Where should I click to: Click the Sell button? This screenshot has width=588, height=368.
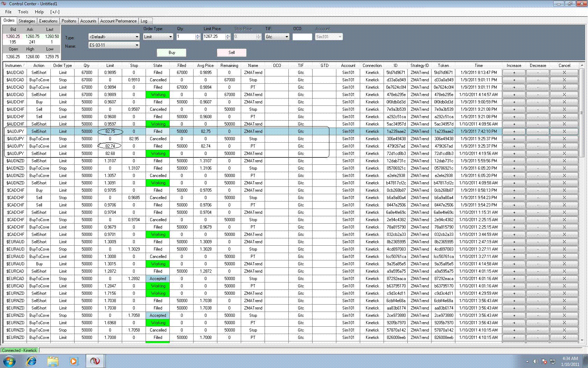pyautogui.click(x=232, y=53)
